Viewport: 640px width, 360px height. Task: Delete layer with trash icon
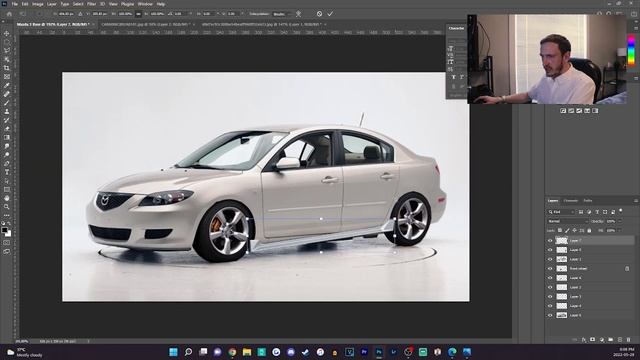(629, 340)
